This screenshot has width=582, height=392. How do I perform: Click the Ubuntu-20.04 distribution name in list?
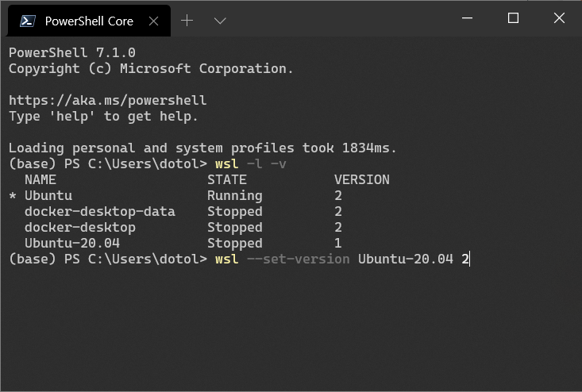tap(72, 243)
